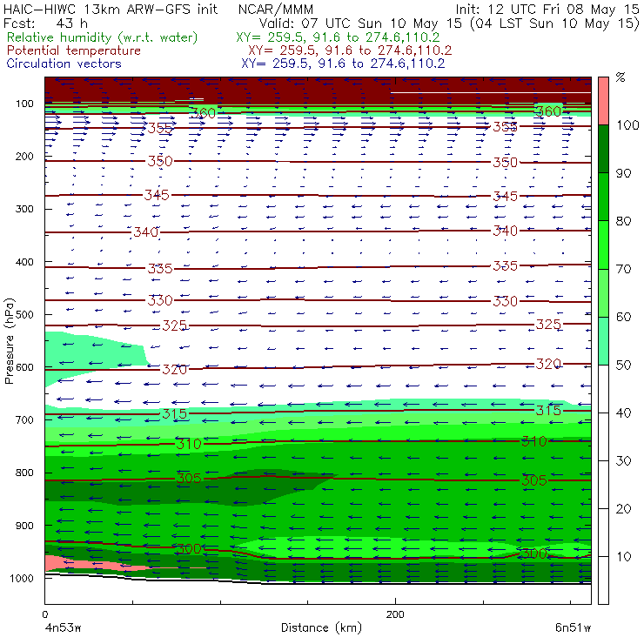
Task: Select the light green 60–70% colorbar segment
Action: [x=603, y=292]
